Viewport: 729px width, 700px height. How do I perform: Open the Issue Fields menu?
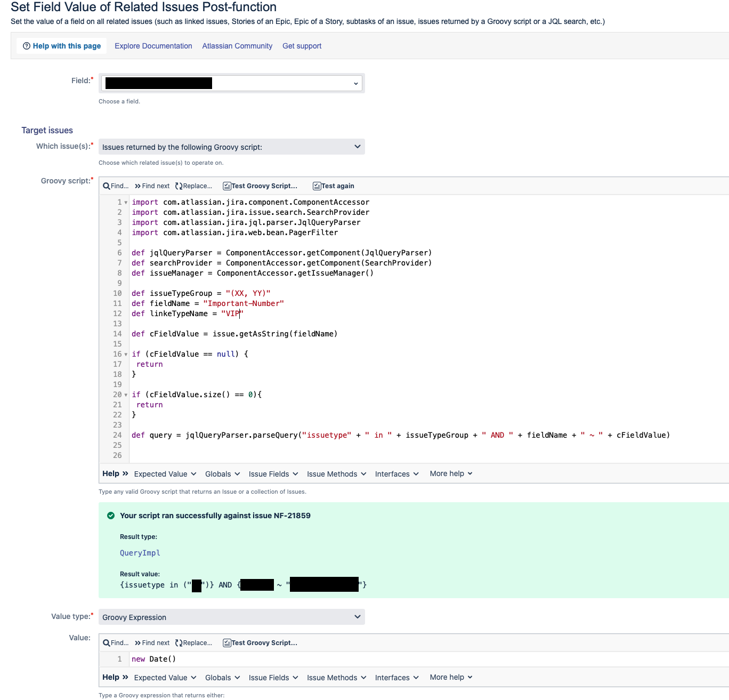point(273,473)
